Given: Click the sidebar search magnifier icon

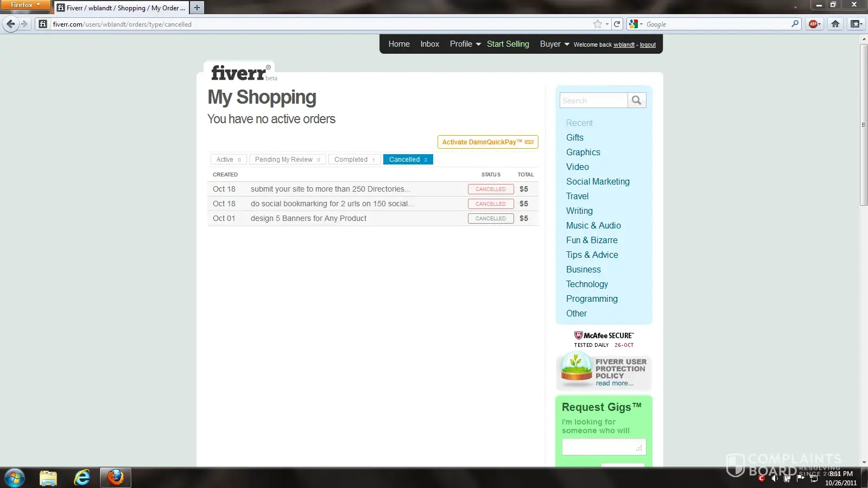Looking at the screenshot, I should tap(636, 100).
